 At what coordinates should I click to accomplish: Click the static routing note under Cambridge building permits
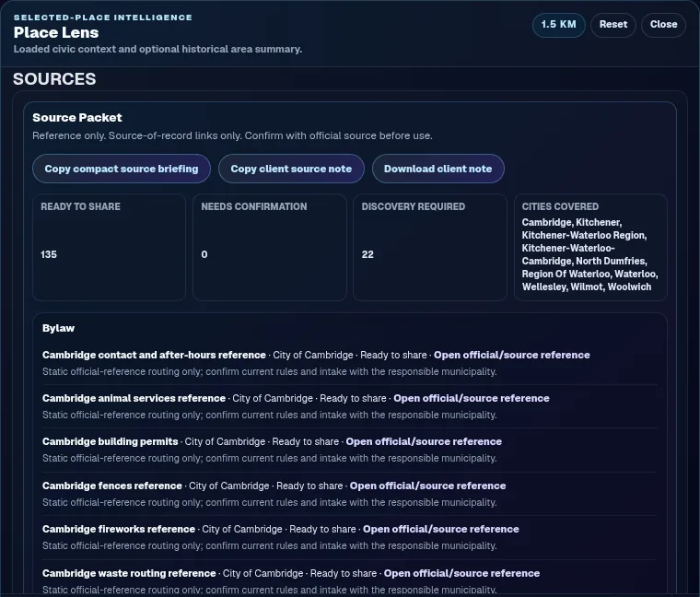(270, 458)
